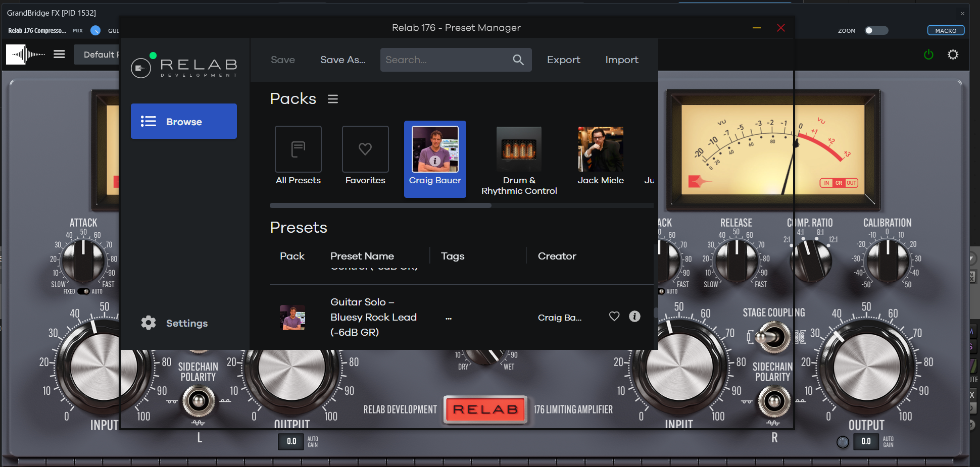Favorite the Guitar Solo Bluesy Rock Lead preset
This screenshot has height=467, width=980.
[x=614, y=317]
